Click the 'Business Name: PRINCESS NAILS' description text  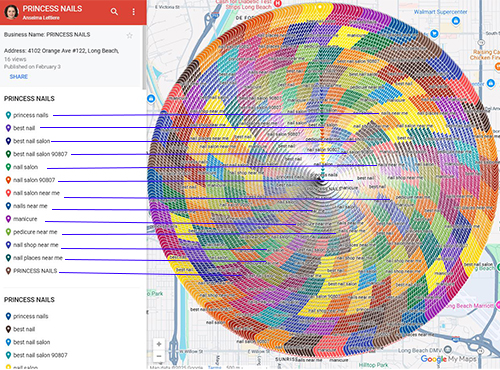coord(47,35)
